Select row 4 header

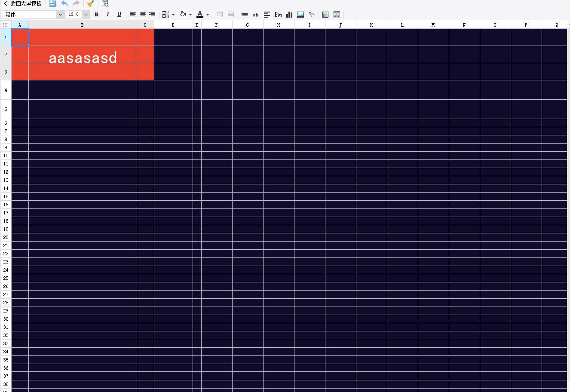[6, 90]
